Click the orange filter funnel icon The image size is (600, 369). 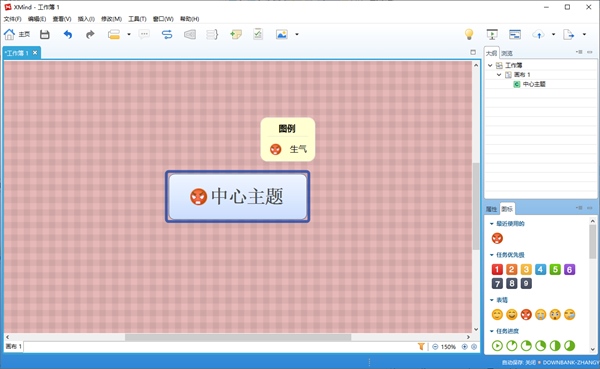click(x=421, y=346)
